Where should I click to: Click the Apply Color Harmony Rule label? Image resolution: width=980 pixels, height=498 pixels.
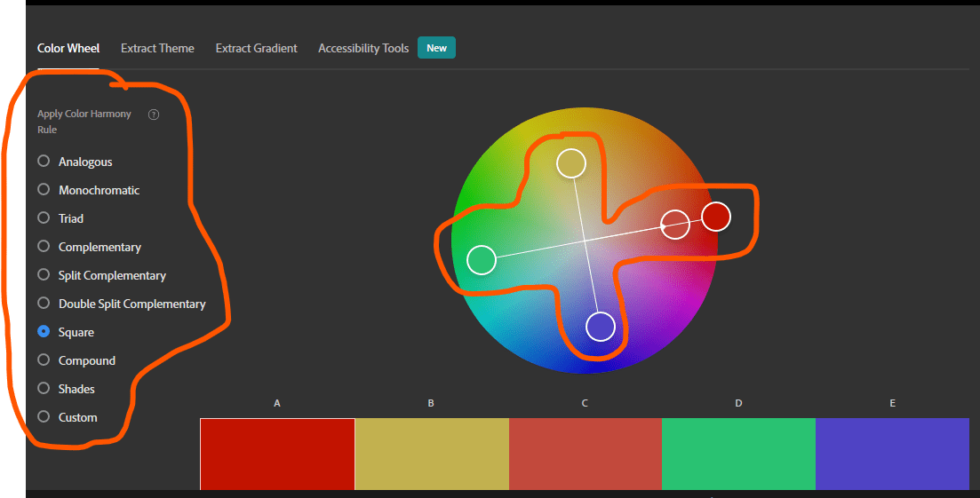click(x=84, y=121)
